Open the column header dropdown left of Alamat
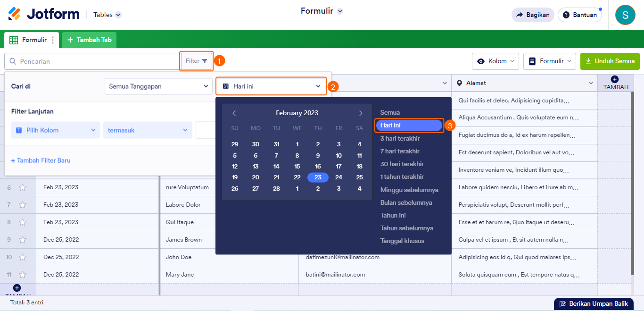 tap(445, 83)
